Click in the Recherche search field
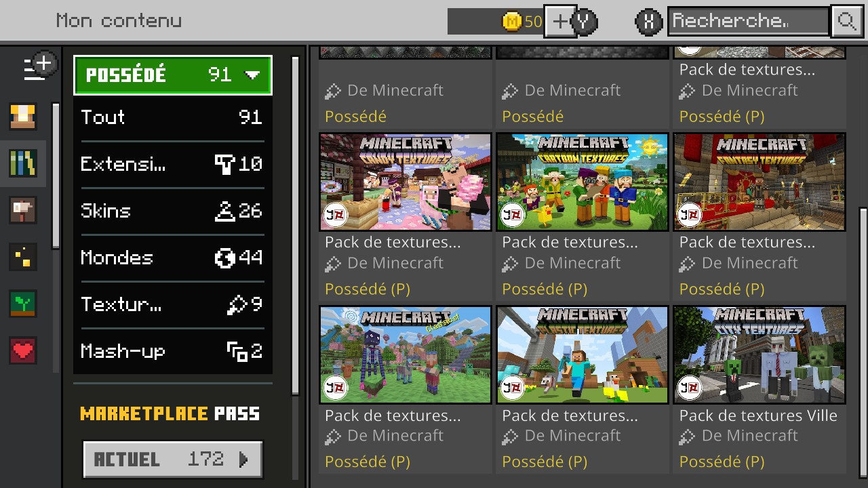The height and width of the screenshot is (488, 868). pyautogui.click(x=749, y=21)
